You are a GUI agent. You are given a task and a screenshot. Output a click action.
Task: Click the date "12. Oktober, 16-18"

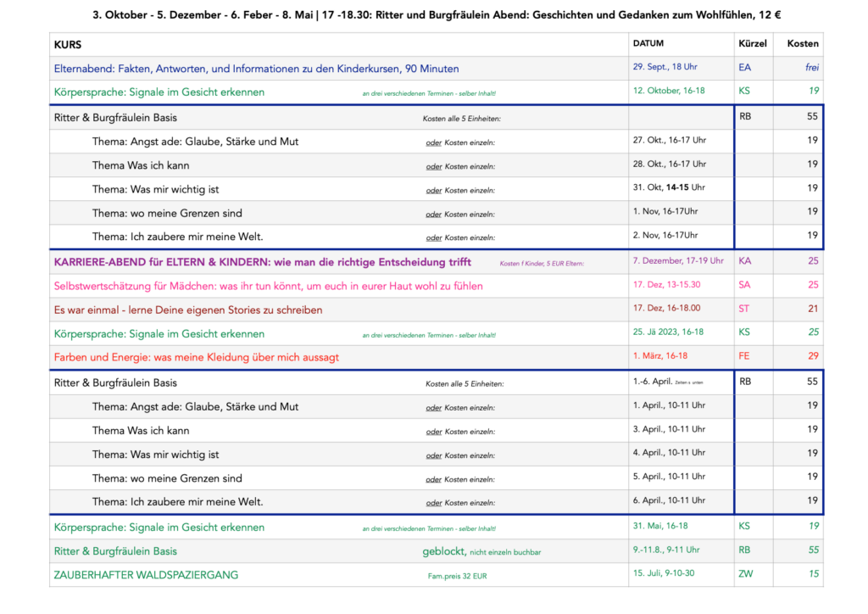(669, 91)
